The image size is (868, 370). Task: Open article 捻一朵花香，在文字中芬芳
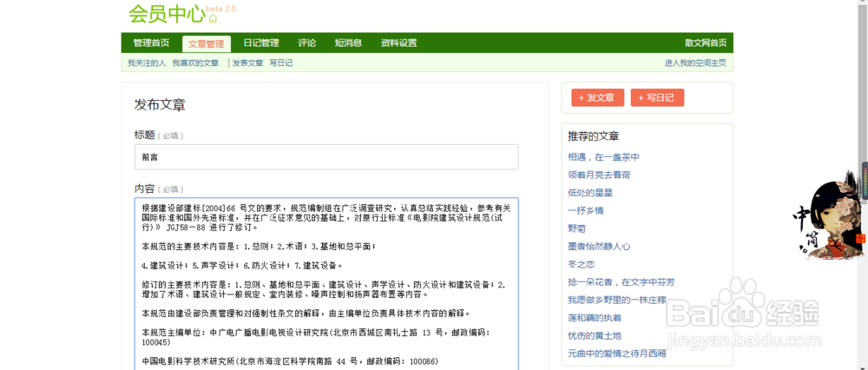621,282
